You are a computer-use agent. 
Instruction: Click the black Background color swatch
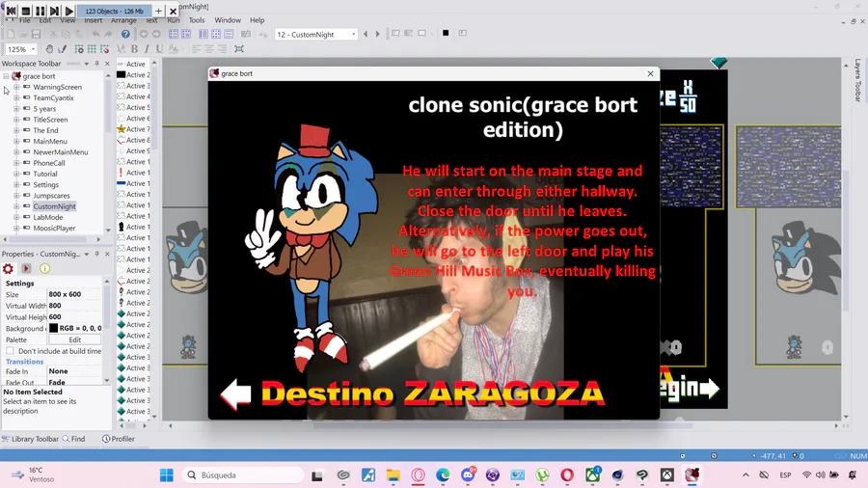tap(53, 328)
